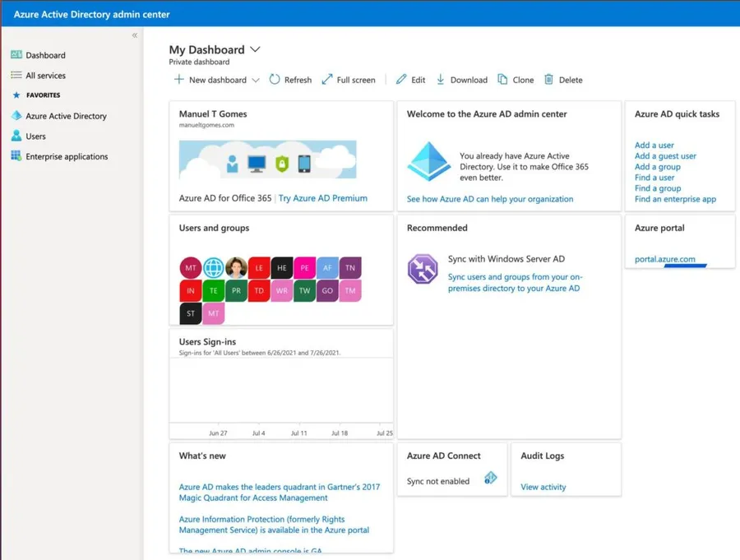Screen dimensions: 740x560
Task: Open View activity under Audit Logs
Action: pos(543,487)
